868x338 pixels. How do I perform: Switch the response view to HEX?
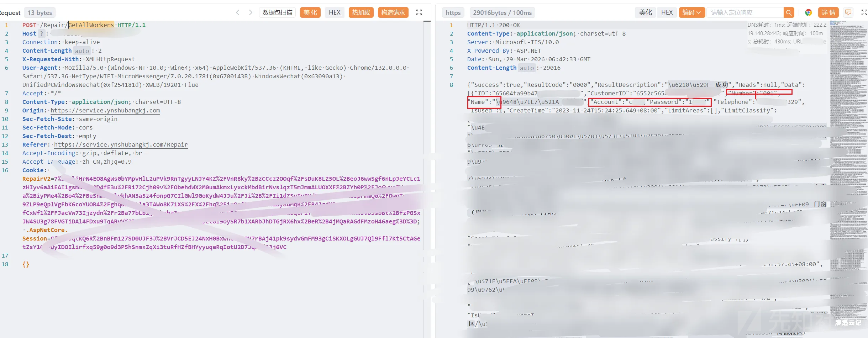667,12
